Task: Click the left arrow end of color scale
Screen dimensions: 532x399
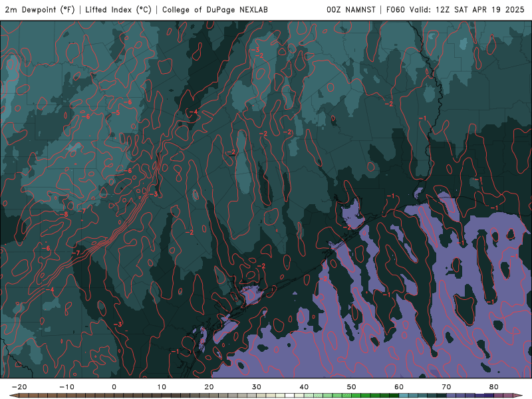Action: [x=14, y=396]
